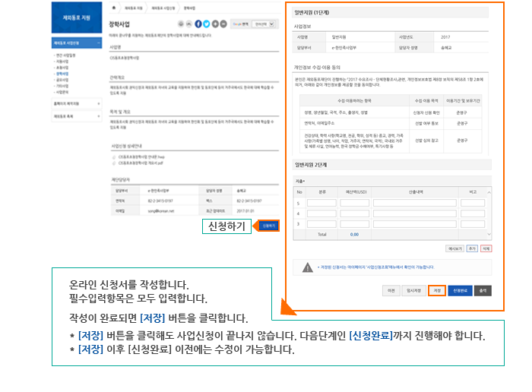This screenshot has width=532, height=392.
Task: Focus category field in row 4
Action: click(x=321, y=213)
